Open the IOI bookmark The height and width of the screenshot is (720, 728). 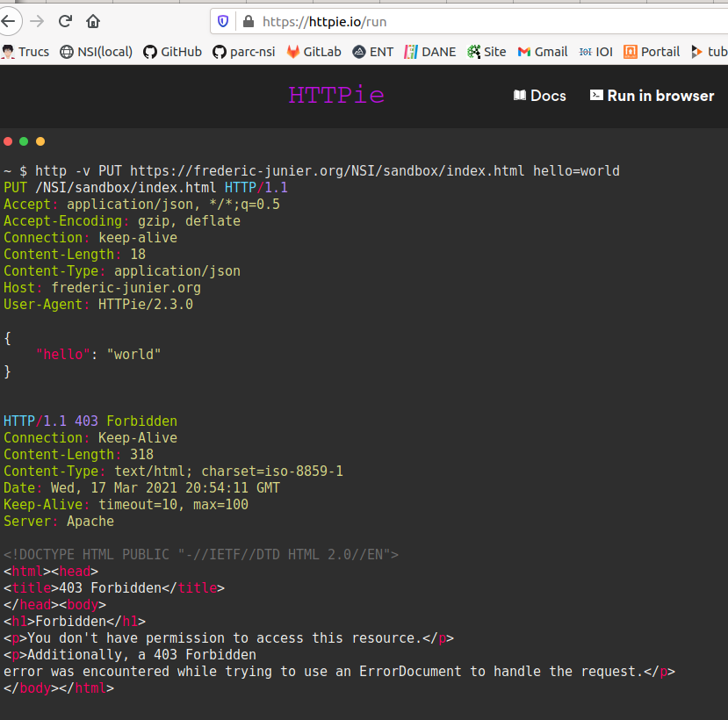click(x=596, y=52)
